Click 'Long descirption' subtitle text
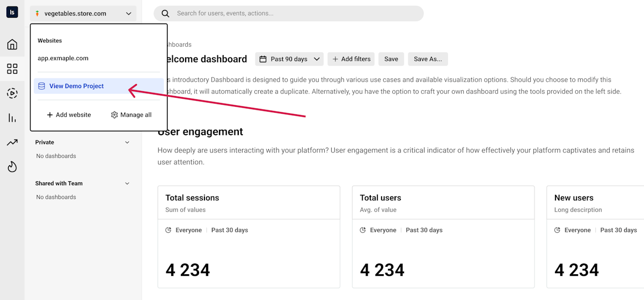This screenshot has height=300, width=644. [578, 210]
